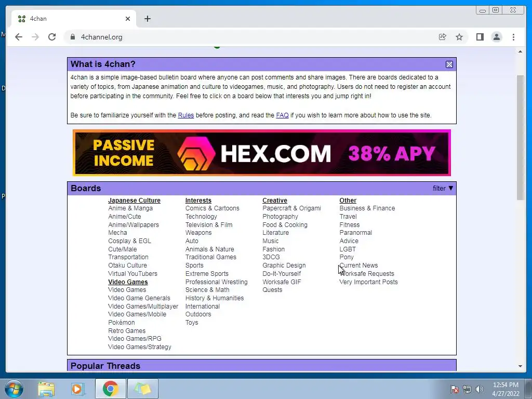Dismiss the What is 4chan box
532x399 pixels.
pos(449,64)
